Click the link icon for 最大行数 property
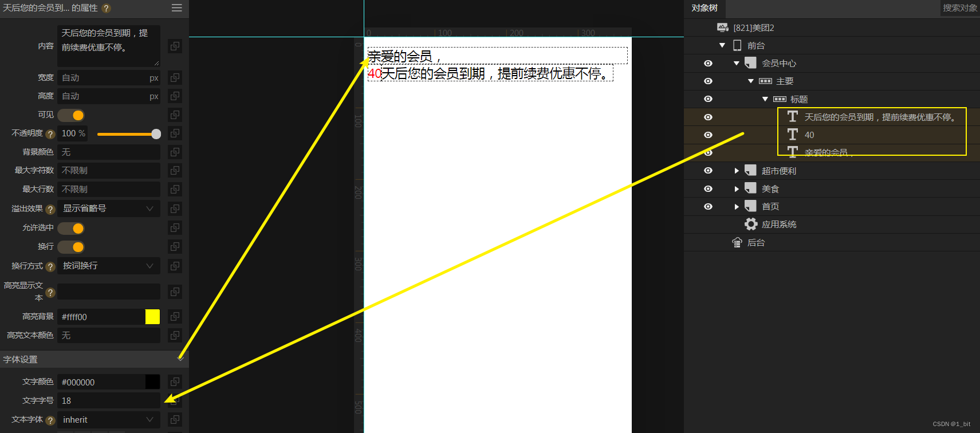 click(x=175, y=189)
